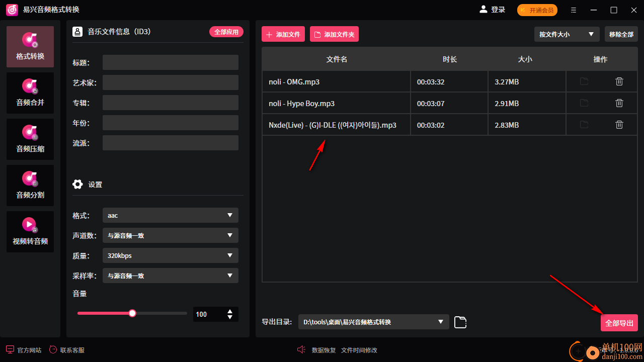Open the 官方网站 link
This screenshot has width=644, height=362.
(30, 350)
